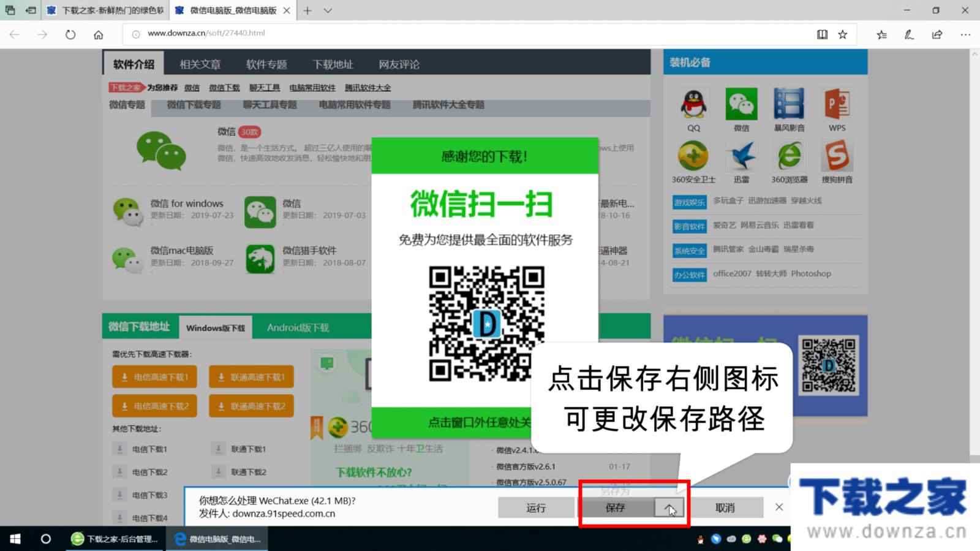The image size is (980, 551).
Task: Open the 下载之家-后台管理 taskbar item
Action: pyautogui.click(x=115, y=539)
